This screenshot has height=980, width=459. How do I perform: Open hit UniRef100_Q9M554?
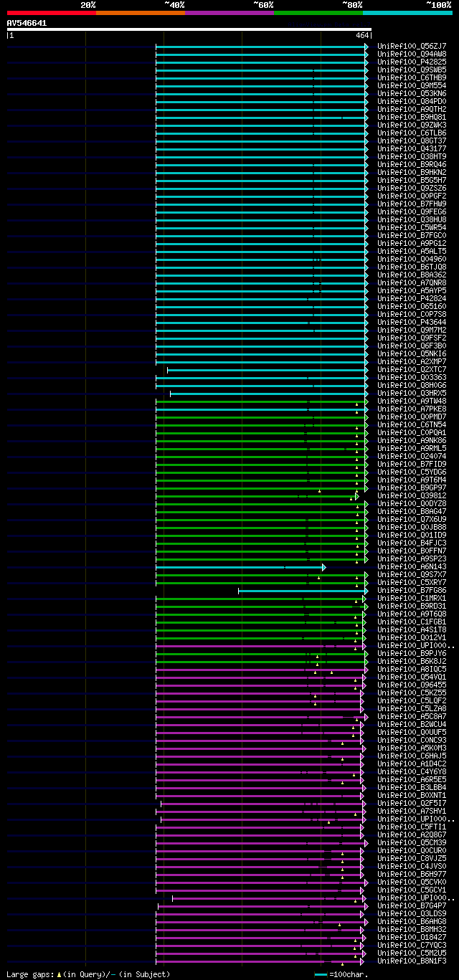(412, 85)
